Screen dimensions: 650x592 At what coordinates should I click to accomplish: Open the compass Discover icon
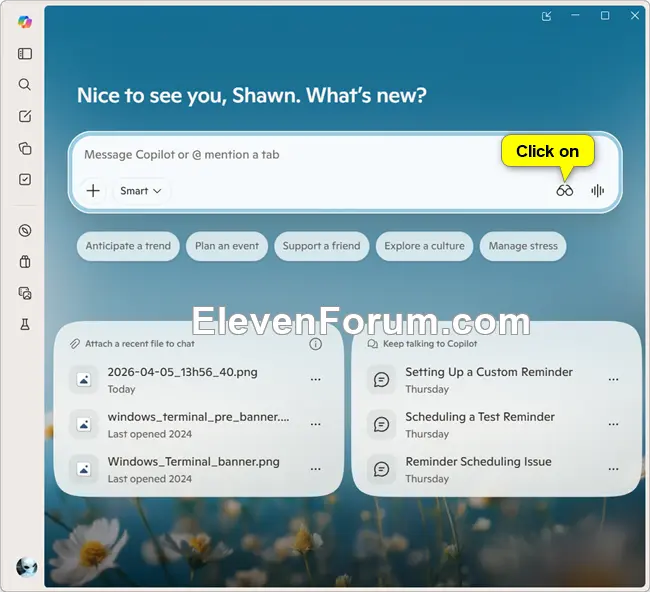(25, 230)
